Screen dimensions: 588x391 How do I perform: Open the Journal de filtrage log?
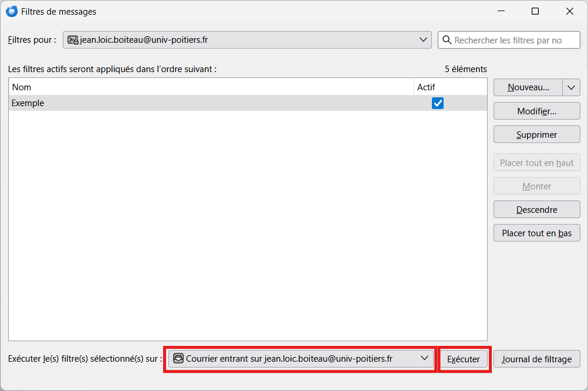pos(536,359)
